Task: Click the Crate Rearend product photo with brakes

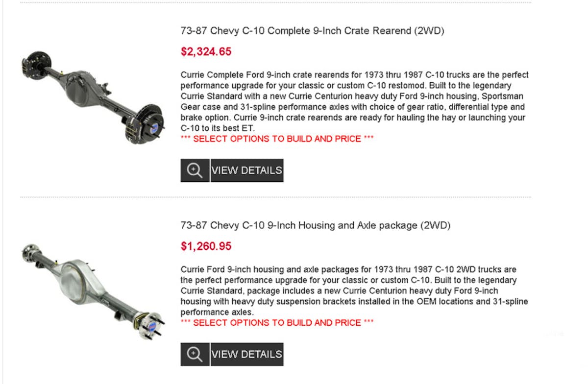Action: pos(93,96)
